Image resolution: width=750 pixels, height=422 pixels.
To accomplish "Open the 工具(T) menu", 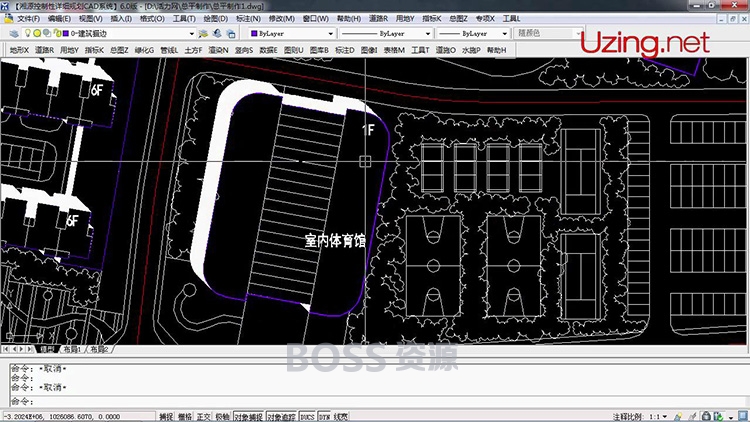I will (x=184, y=18).
